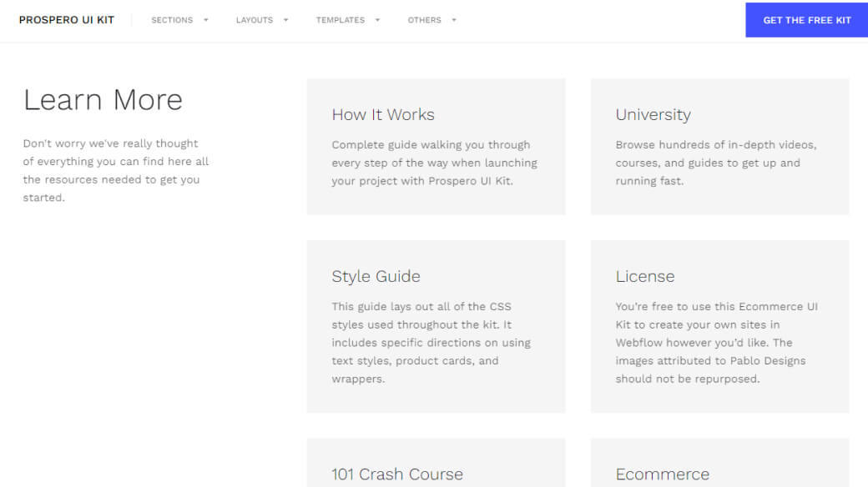
Task: Open the How It Works guide
Action: 383,114
